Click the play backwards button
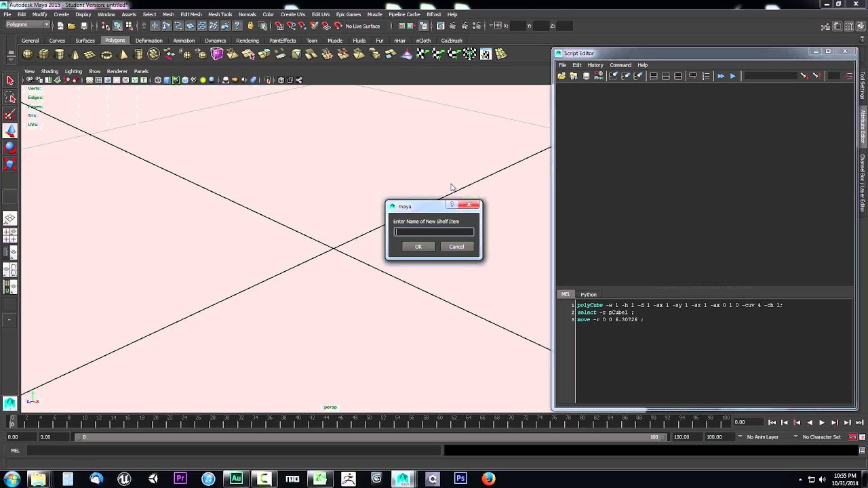This screenshot has height=488, width=868. click(x=810, y=422)
